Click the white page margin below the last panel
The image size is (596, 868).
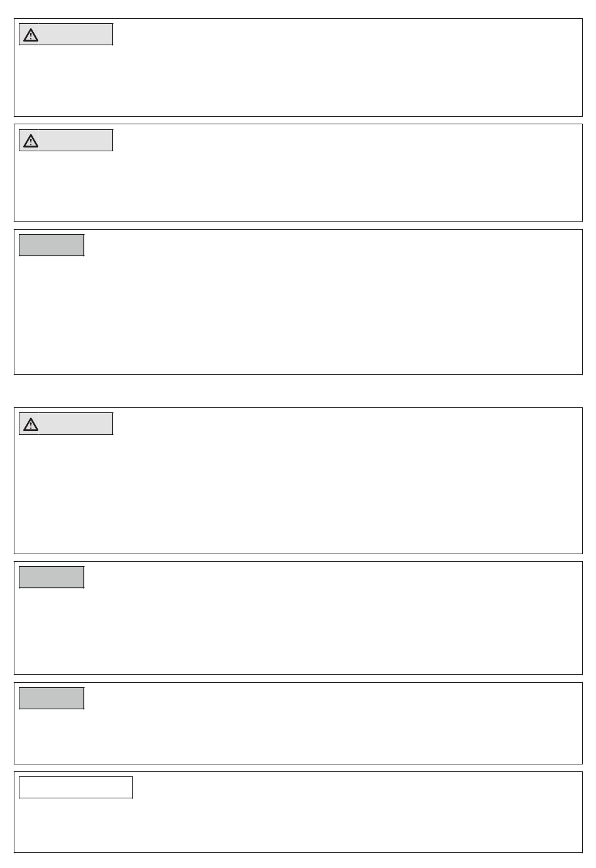pyautogui.click(x=298, y=860)
